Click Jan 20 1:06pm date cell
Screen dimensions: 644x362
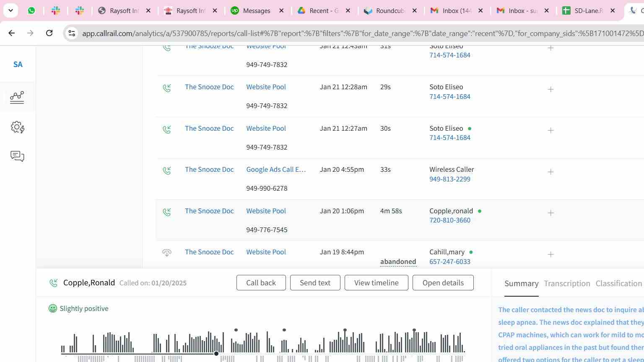(x=342, y=211)
